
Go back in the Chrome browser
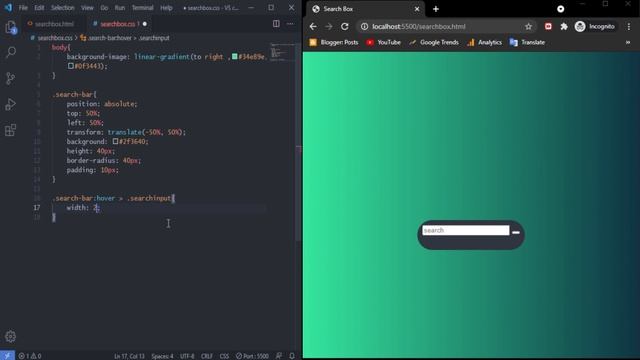[313, 27]
